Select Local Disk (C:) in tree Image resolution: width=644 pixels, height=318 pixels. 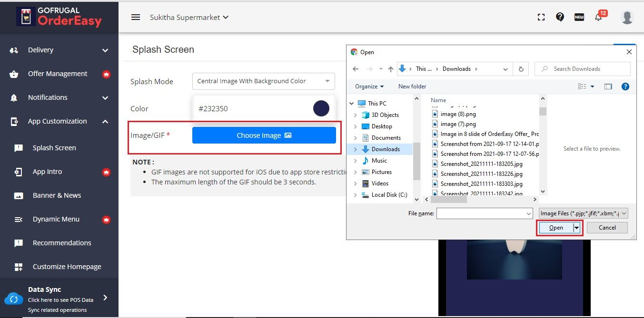[x=389, y=195]
